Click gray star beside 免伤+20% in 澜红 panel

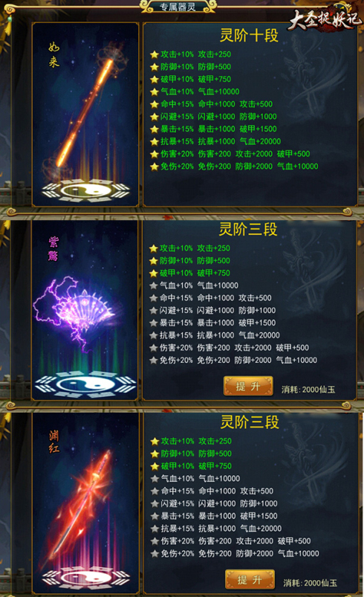[x=155, y=554]
